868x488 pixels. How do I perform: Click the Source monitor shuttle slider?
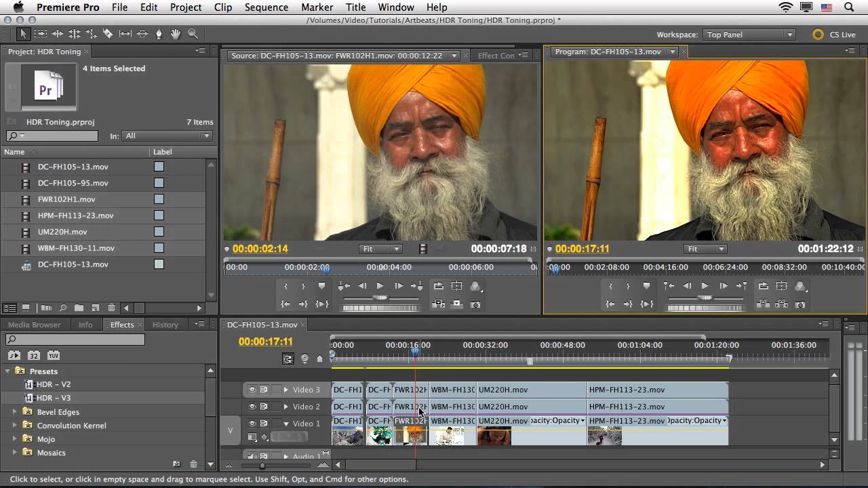coord(380,298)
